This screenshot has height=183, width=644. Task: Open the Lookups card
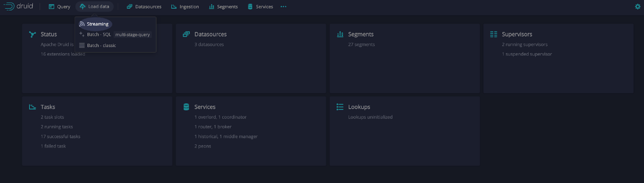coord(405,131)
